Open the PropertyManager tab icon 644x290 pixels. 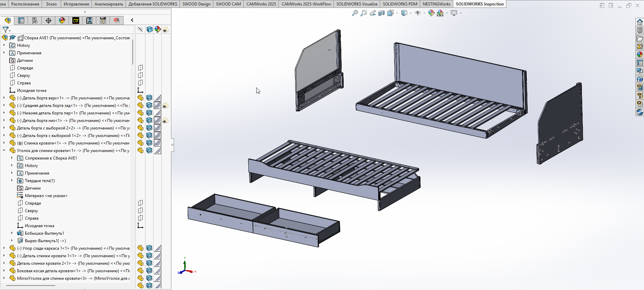point(21,20)
